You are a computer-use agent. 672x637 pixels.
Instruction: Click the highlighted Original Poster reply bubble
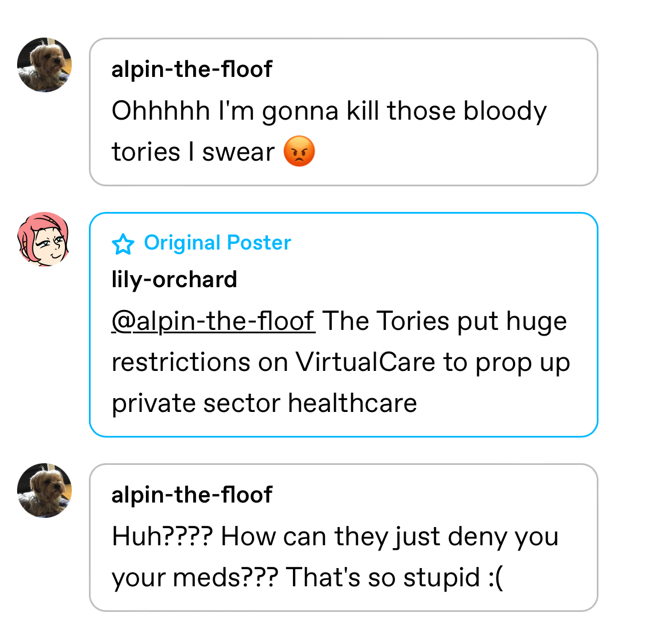coord(343,325)
